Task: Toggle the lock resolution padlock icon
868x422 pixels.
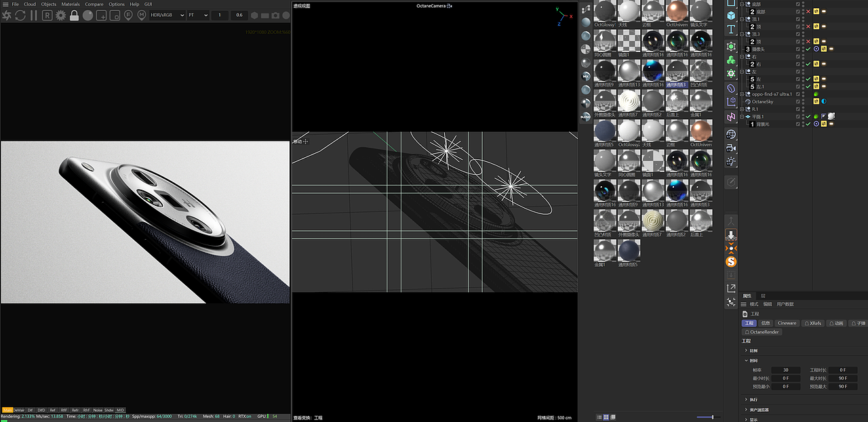Action: [x=74, y=15]
